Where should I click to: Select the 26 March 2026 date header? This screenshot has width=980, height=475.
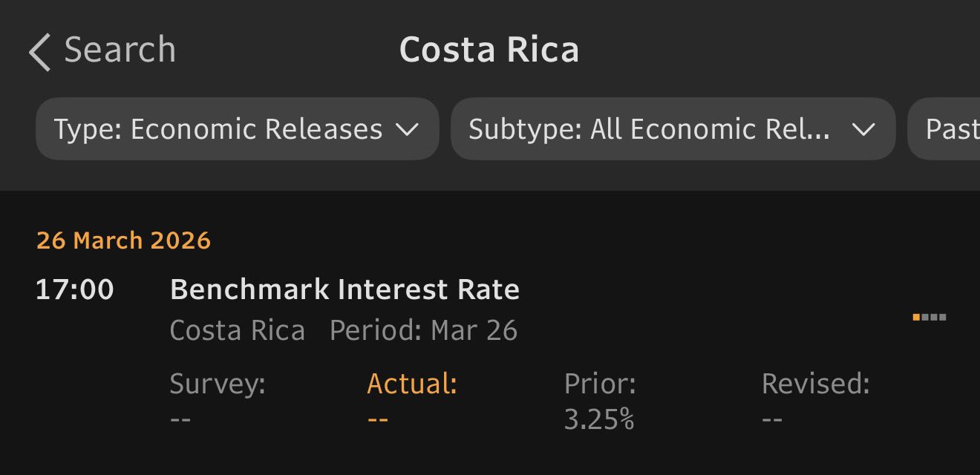click(123, 240)
